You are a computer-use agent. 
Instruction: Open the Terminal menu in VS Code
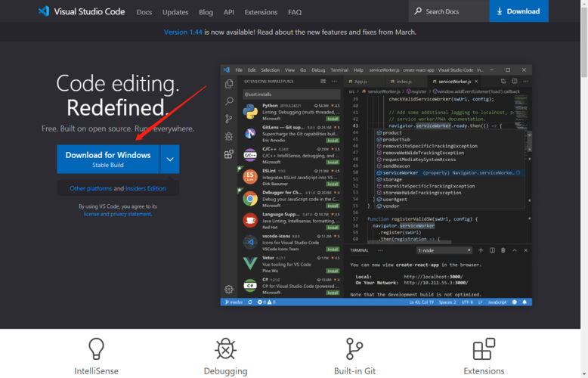coord(339,70)
